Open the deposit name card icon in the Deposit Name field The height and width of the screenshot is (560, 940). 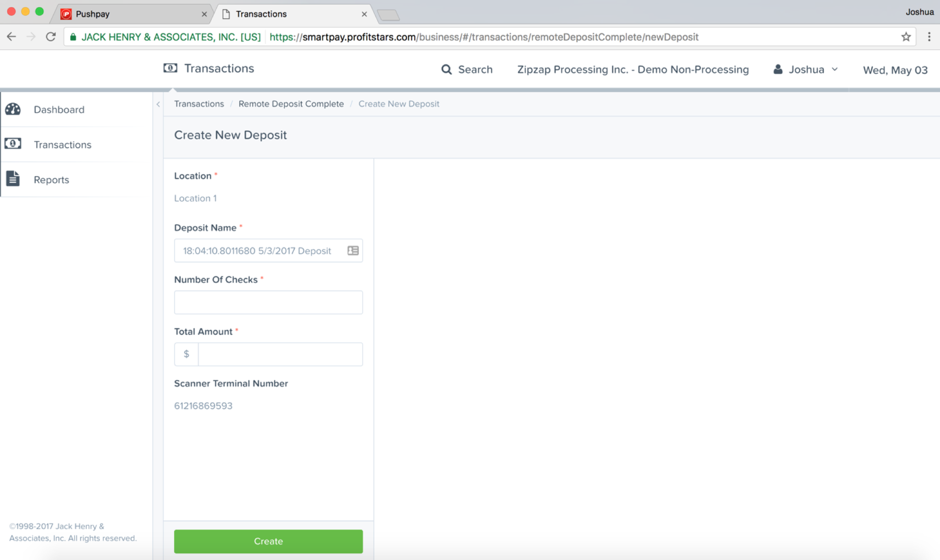pyautogui.click(x=353, y=250)
